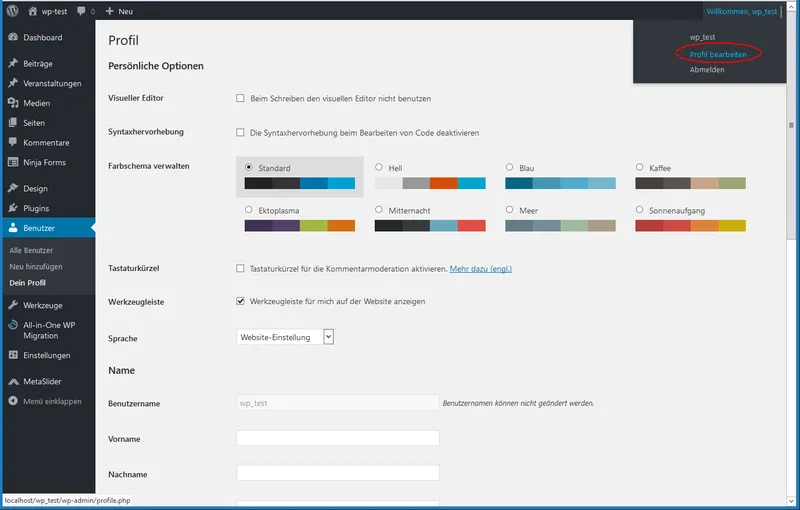Open the Medien menu item
Viewport: 800px width, 510px height.
click(x=37, y=103)
